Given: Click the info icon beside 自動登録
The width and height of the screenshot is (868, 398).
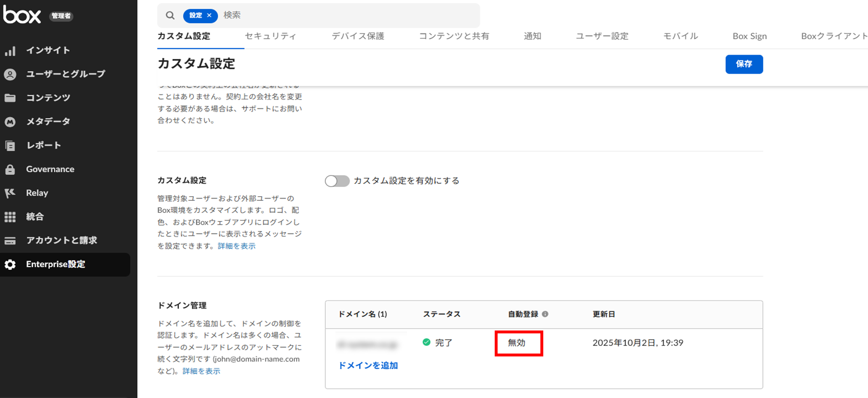Looking at the screenshot, I should (545, 314).
